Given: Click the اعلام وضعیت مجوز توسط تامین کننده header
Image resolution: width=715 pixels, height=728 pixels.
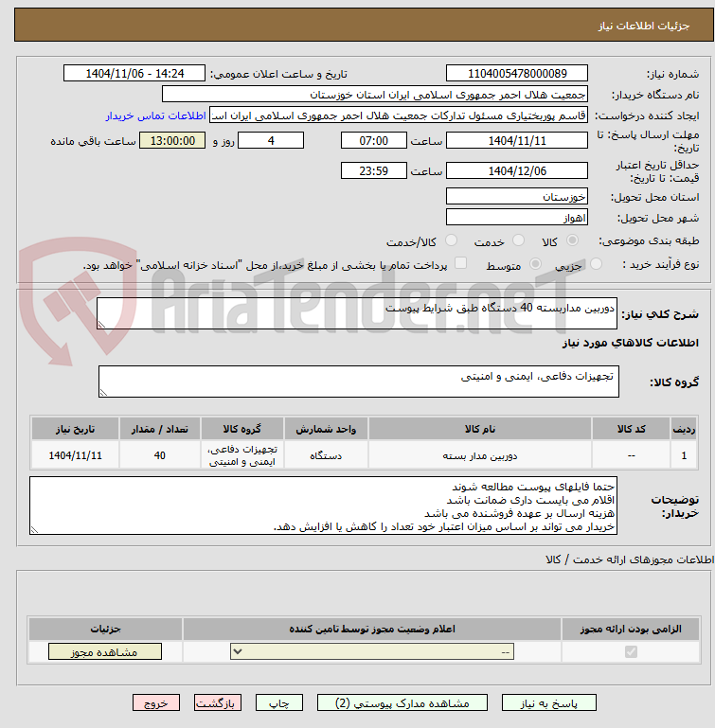Looking at the screenshot, I should click(372, 629).
